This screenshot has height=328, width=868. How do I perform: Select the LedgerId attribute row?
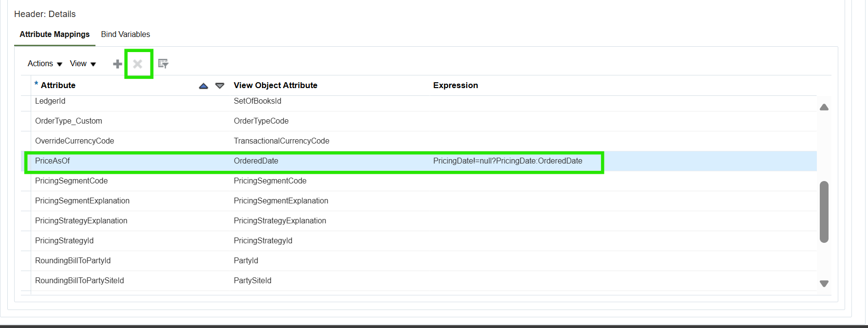click(419, 101)
